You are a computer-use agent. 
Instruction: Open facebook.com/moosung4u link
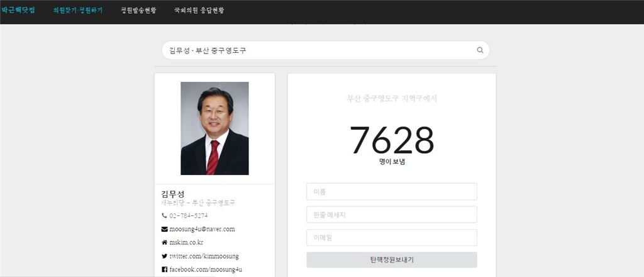tap(206, 269)
